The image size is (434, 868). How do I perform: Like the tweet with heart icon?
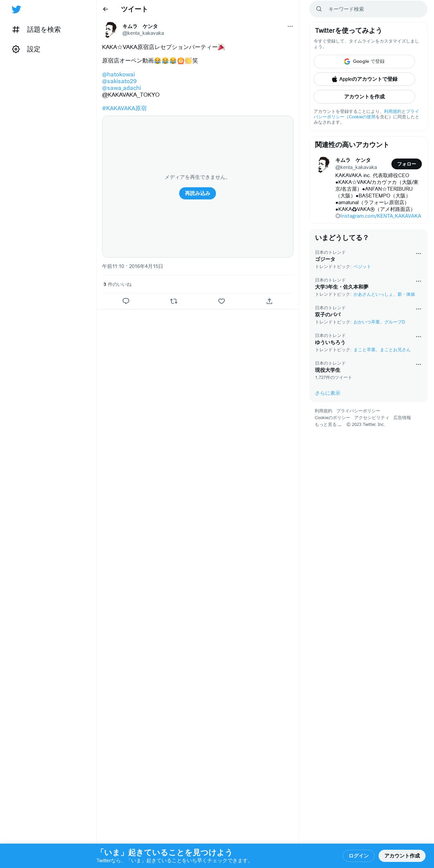click(x=221, y=301)
